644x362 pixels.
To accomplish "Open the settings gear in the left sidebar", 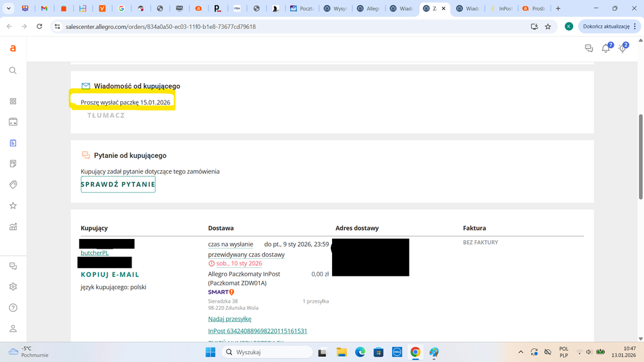I will pyautogui.click(x=13, y=287).
